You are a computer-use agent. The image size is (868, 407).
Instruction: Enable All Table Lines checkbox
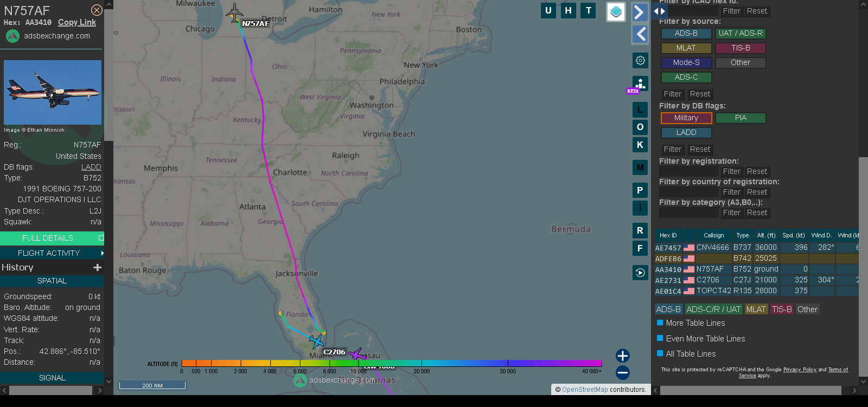coord(660,353)
